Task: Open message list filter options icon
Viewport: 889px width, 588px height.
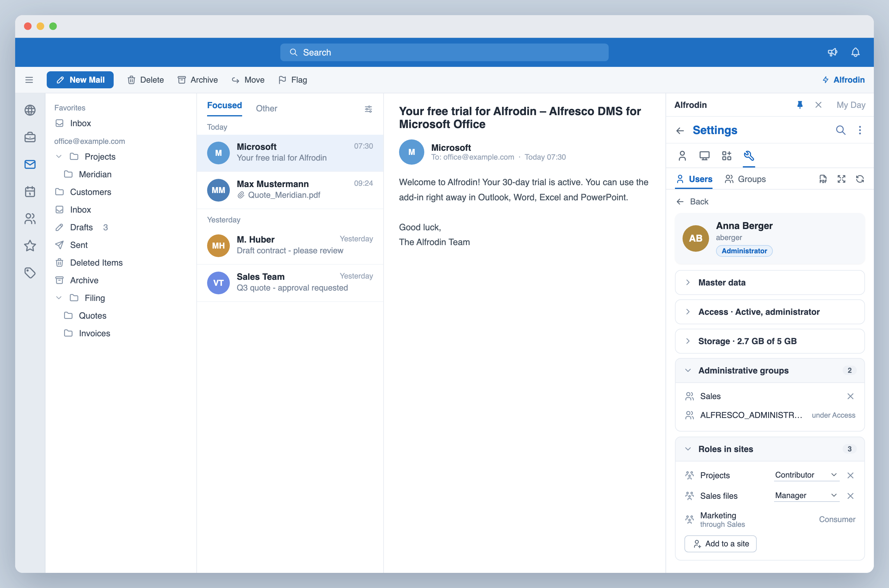Action: [x=368, y=109]
